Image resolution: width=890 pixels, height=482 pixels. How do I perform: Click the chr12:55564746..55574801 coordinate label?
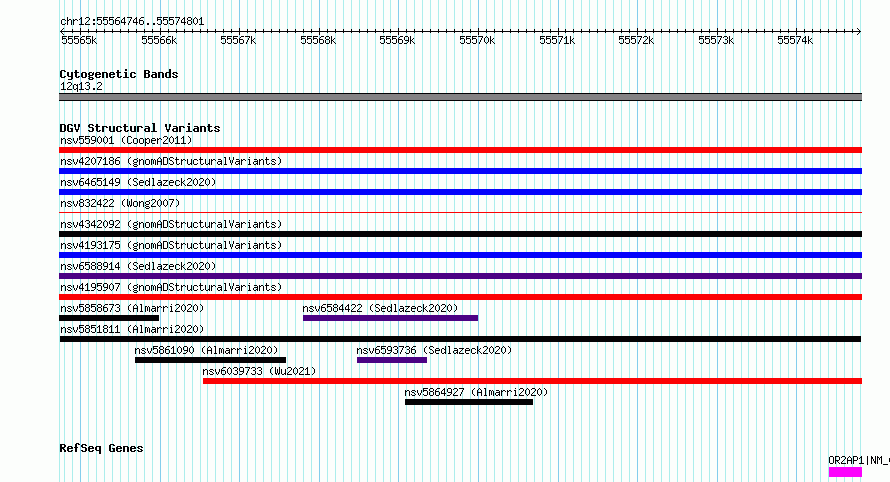132,22
